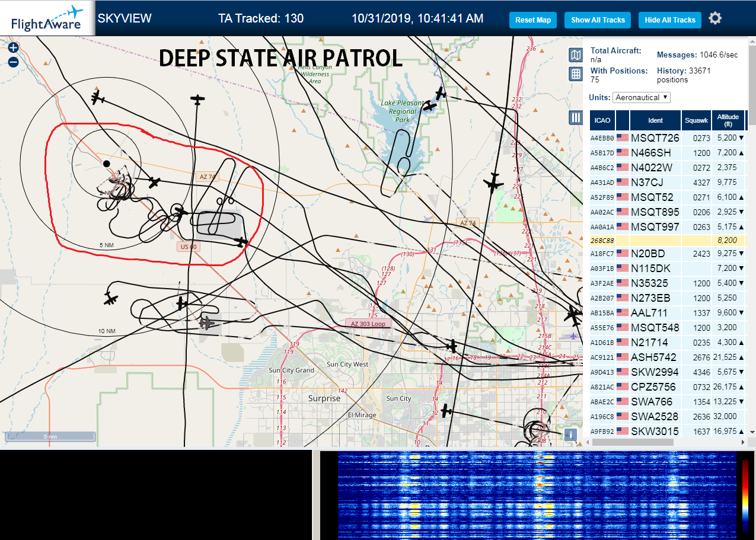Select large aircraft icon west of 225 marker

(x=493, y=183)
